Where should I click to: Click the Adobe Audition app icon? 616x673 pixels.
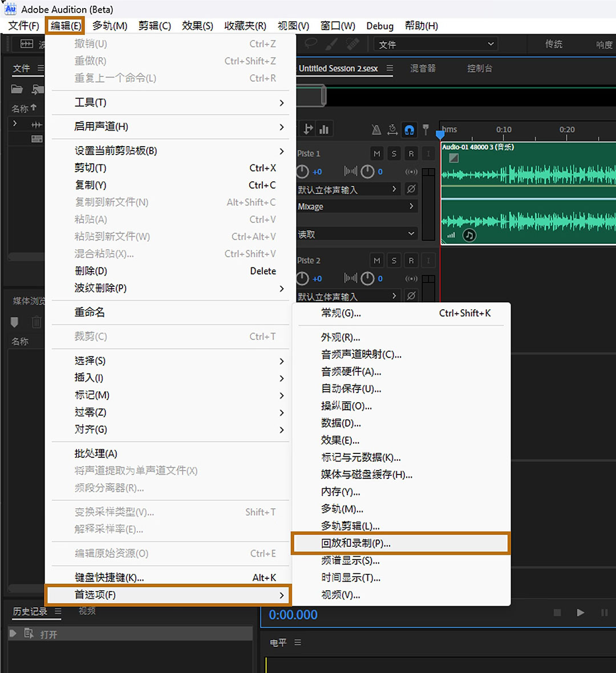pyautogui.click(x=10, y=9)
